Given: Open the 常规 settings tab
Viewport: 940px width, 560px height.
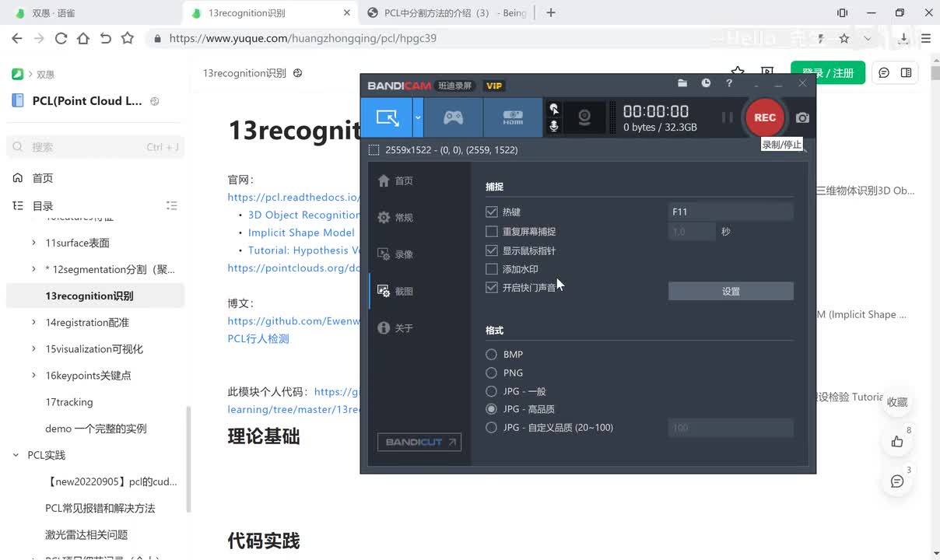Looking at the screenshot, I should point(395,218).
